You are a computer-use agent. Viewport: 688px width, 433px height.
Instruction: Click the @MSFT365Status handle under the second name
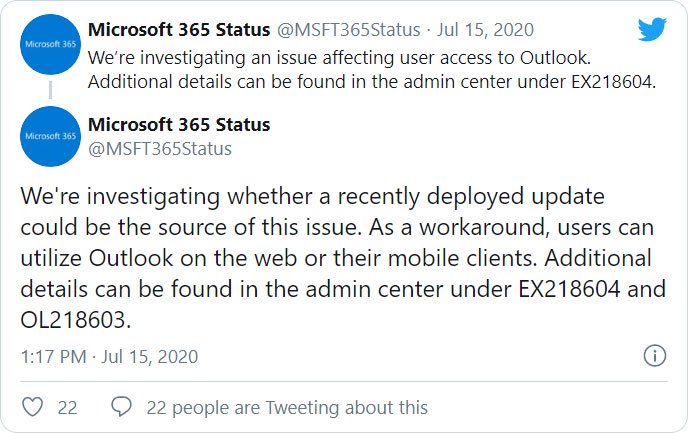coord(160,149)
